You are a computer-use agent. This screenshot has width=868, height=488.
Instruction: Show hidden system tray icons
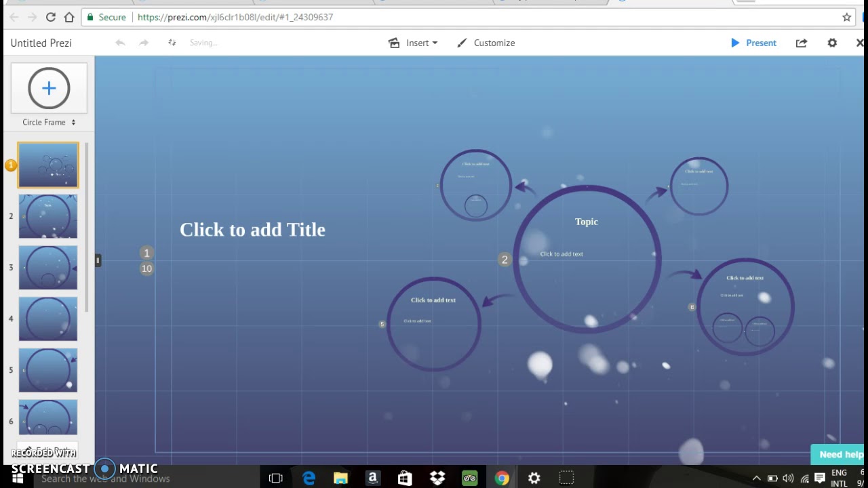click(x=757, y=479)
